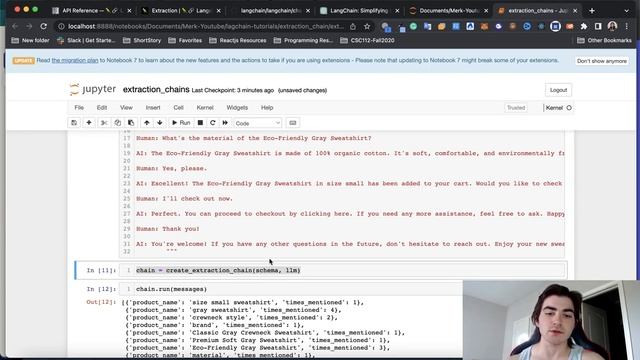The height and width of the screenshot is (360, 640).
Task: Reload the current page
Action: tap(43, 26)
